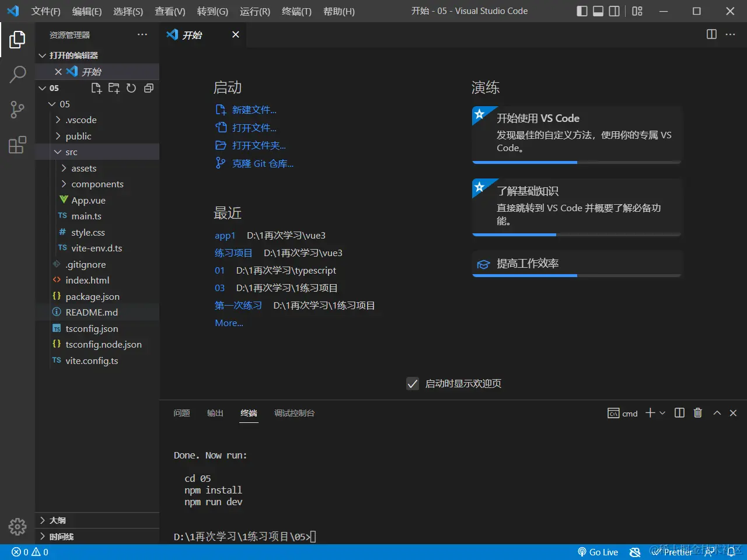The width and height of the screenshot is (747, 560).
Task: Open recent project 练习项目
Action: (x=233, y=253)
